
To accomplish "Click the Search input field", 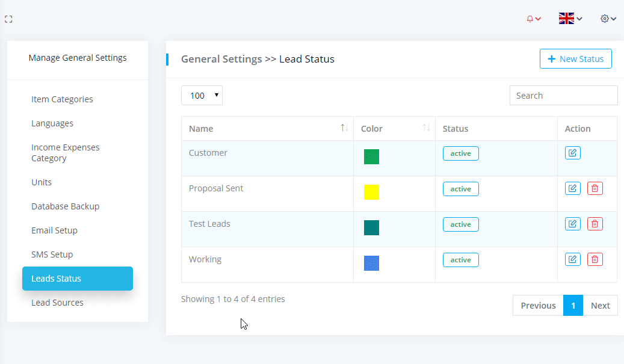I will point(563,96).
